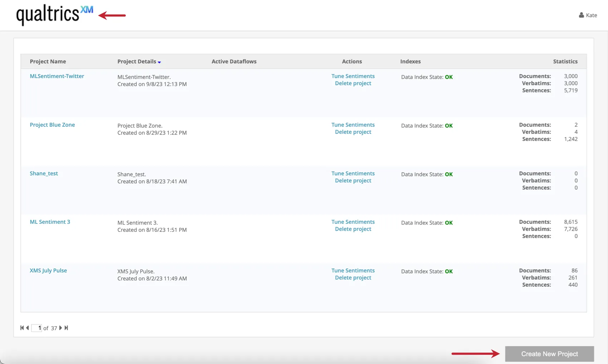Image resolution: width=608 pixels, height=364 pixels.
Task: Delete the Shane_test project
Action: (353, 181)
